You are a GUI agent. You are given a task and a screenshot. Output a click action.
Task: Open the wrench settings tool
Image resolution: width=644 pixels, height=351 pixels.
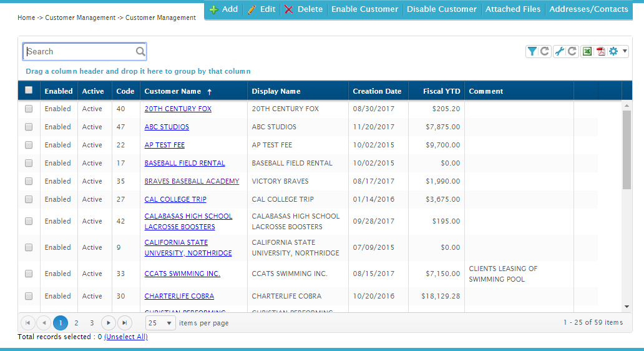coord(559,51)
